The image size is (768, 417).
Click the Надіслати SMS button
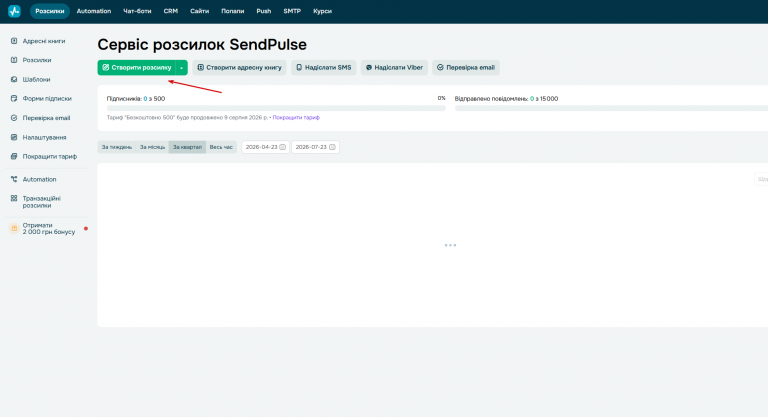(324, 68)
